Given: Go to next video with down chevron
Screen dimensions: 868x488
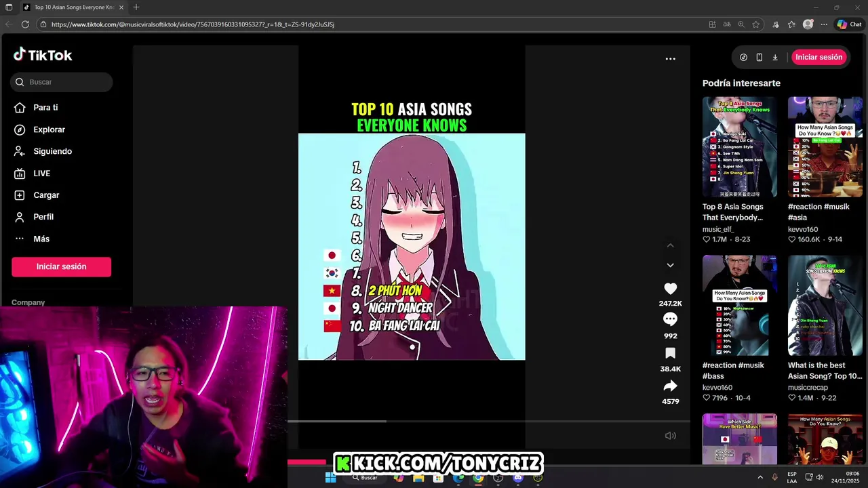Looking at the screenshot, I should 670,265.
